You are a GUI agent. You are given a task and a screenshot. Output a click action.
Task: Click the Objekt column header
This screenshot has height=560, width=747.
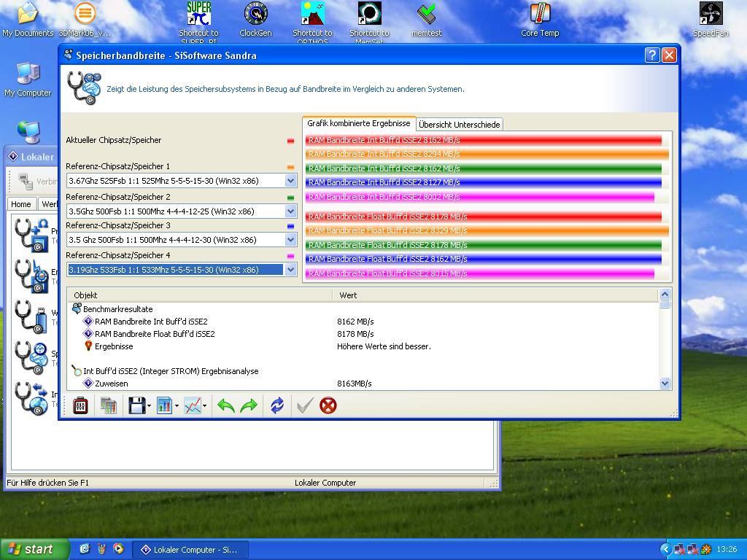[200, 295]
